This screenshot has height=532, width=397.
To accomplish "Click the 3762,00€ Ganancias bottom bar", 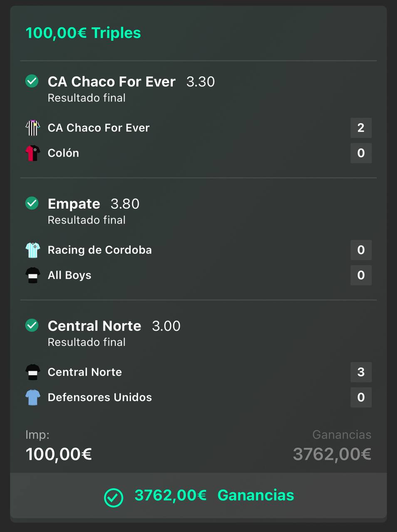I will point(198,495).
